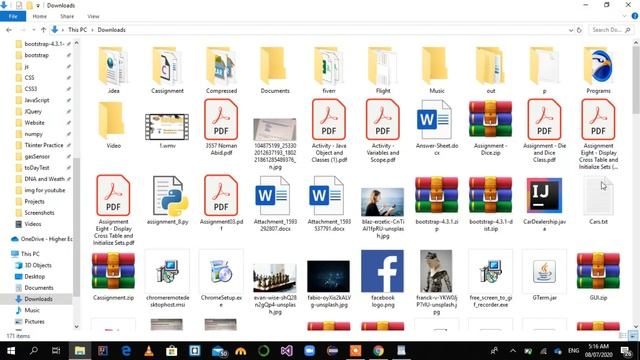Select bootstrap-4.3.1.zip archive

click(437, 203)
